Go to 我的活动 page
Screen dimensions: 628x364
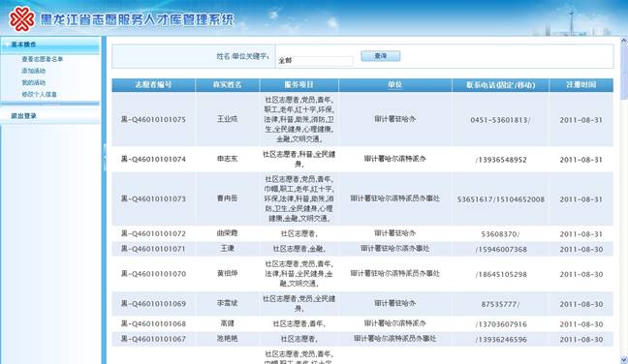(x=34, y=82)
